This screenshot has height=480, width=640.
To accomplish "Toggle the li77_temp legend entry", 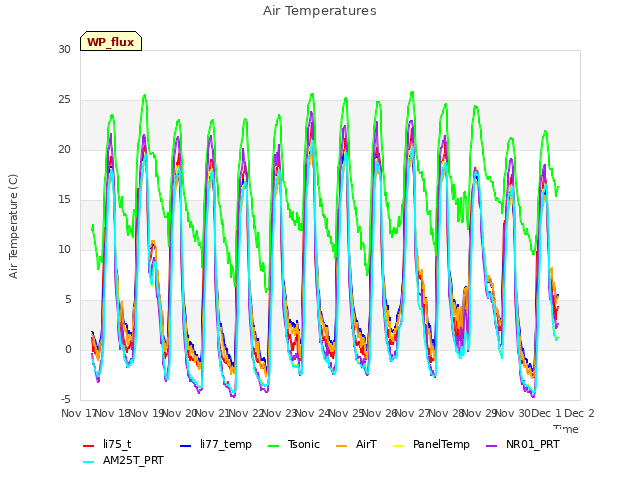I will tap(216, 444).
